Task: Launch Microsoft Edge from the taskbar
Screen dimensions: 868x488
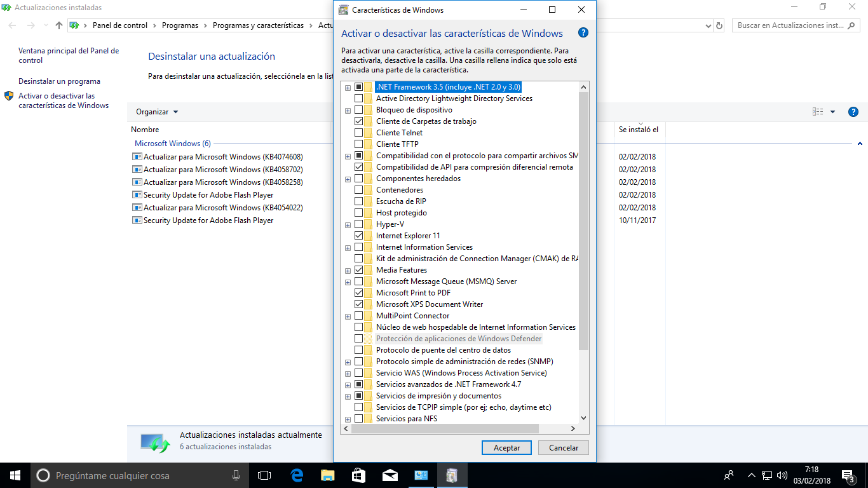Action: 297,475
